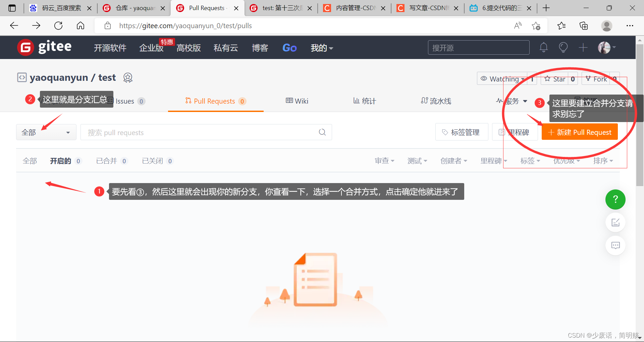Open a new browser tab
This screenshot has height=342, width=644.
(x=546, y=8)
